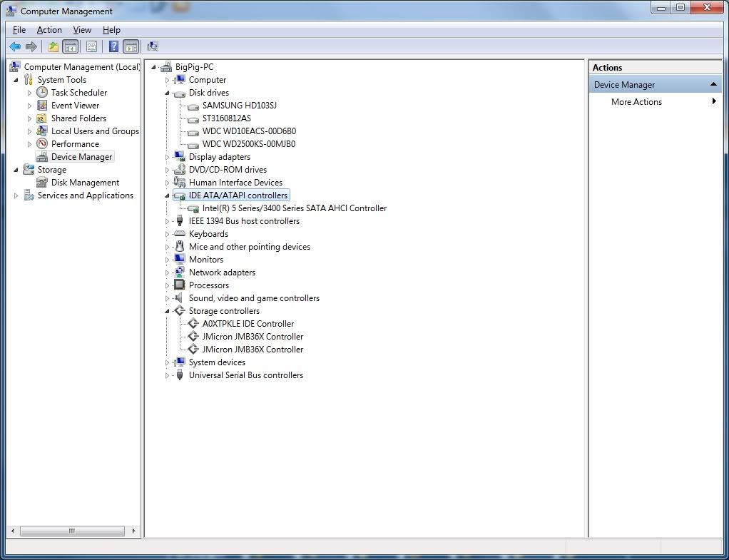Click the Processors category icon
The image size is (729, 560).
tap(180, 285)
